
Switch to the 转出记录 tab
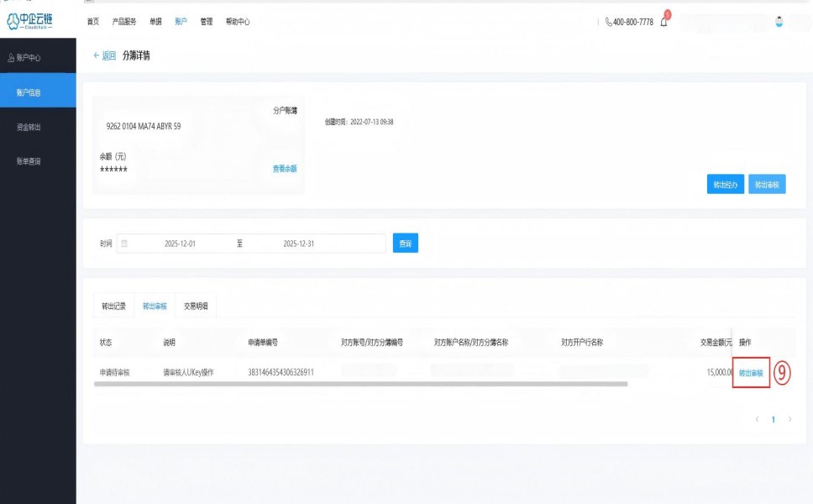pos(113,307)
